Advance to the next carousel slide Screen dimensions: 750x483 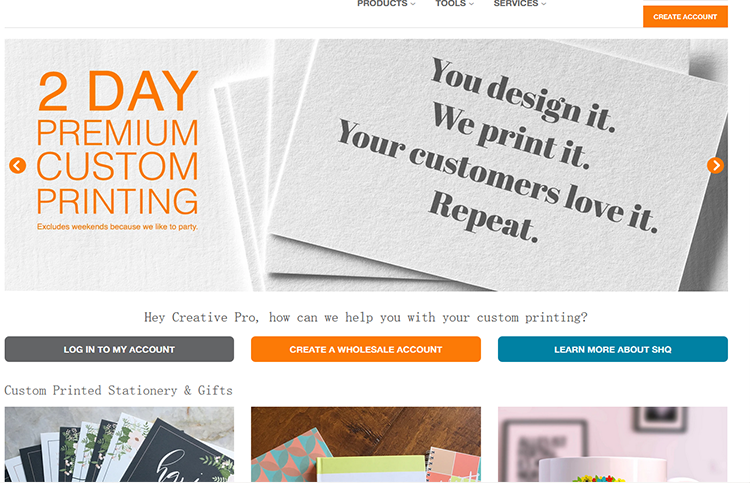(715, 165)
